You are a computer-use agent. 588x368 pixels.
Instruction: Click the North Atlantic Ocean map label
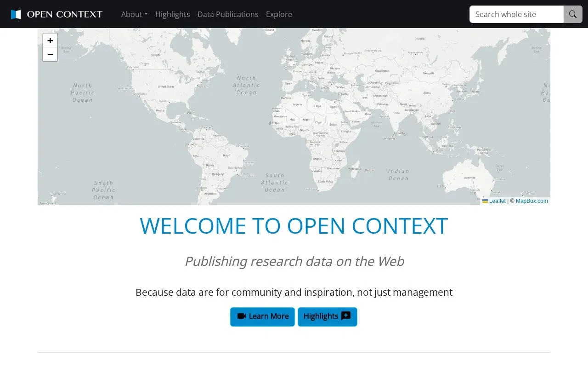click(x=246, y=85)
